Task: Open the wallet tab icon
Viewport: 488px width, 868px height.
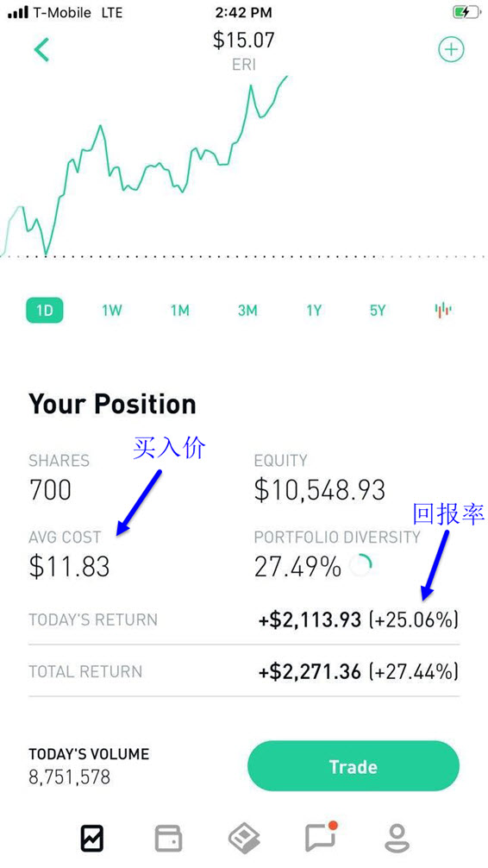Action: (168, 838)
